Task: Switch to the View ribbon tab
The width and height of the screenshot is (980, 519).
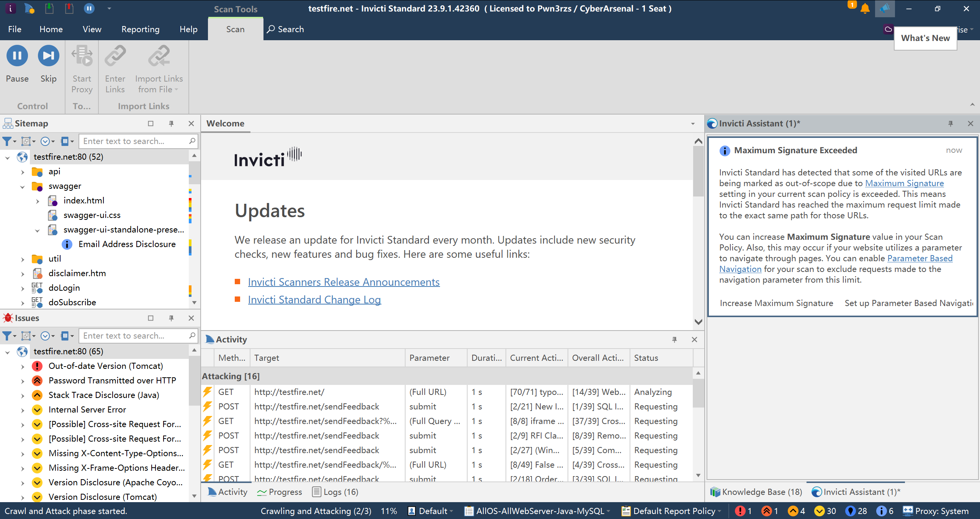Action: click(x=92, y=29)
